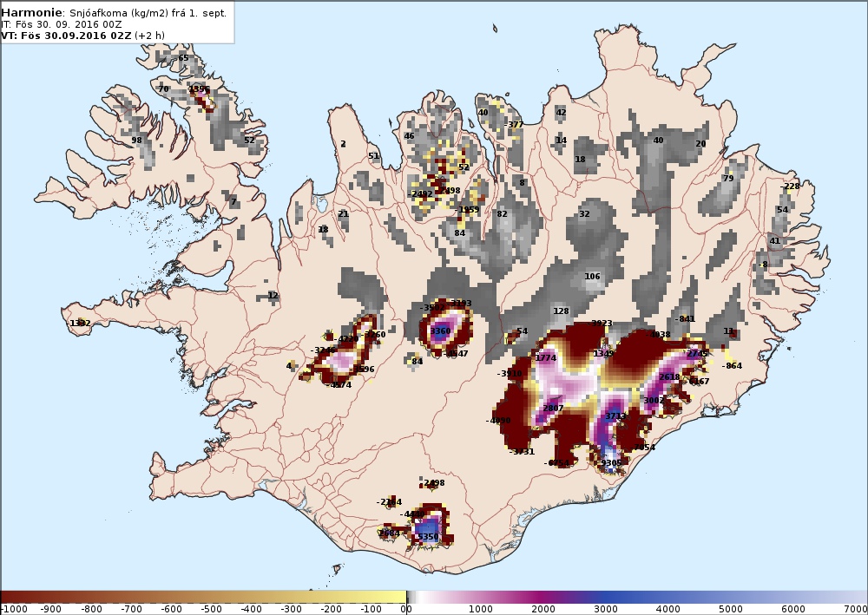This screenshot has height=615, width=868.
Task: Click the map value '41' in the east
Action: tap(775, 240)
